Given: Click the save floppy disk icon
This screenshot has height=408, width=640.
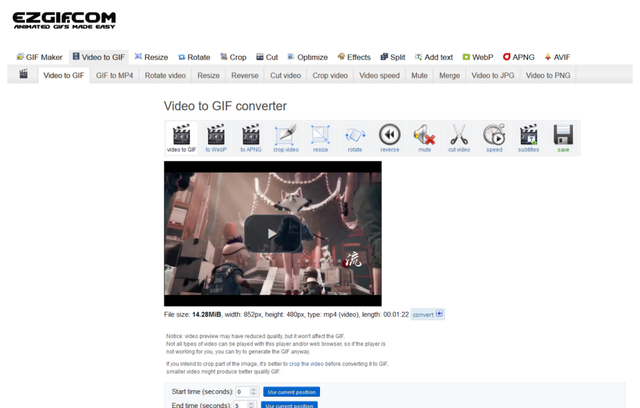Looking at the screenshot, I should [563, 138].
